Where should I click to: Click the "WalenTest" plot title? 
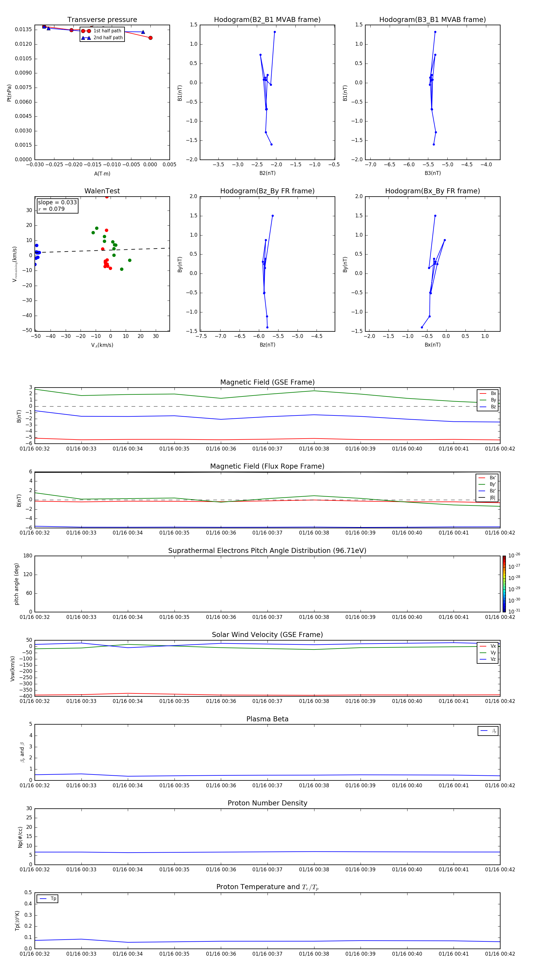102,191
